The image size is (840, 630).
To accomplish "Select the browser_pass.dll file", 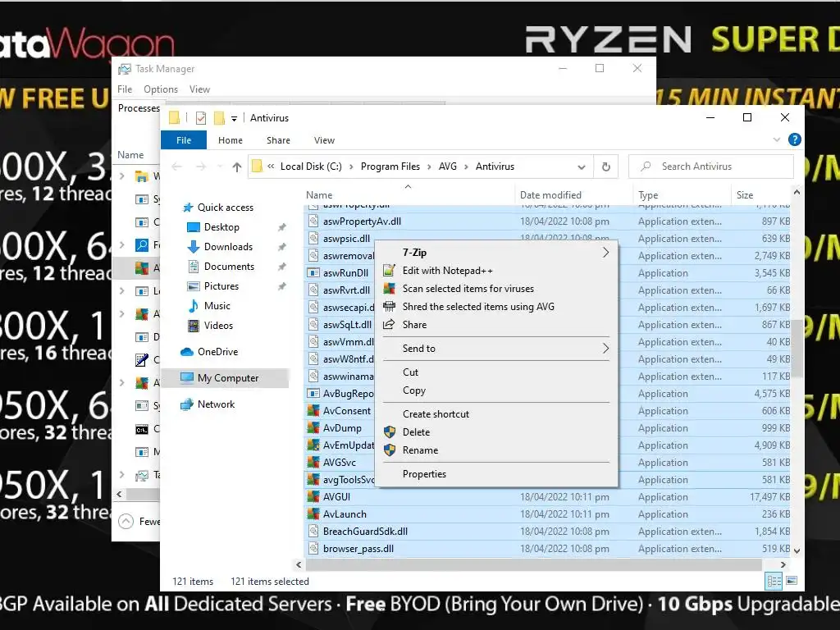I will point(549,549).
